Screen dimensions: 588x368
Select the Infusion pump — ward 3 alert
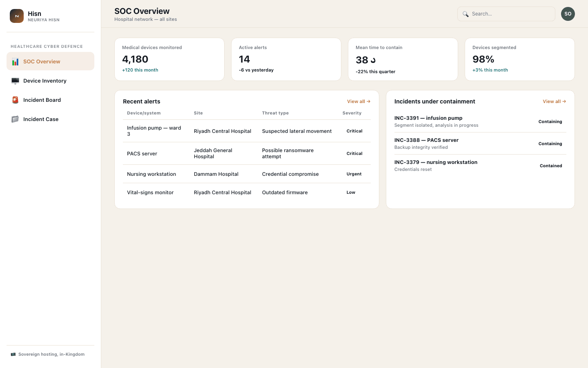(247, 131)
